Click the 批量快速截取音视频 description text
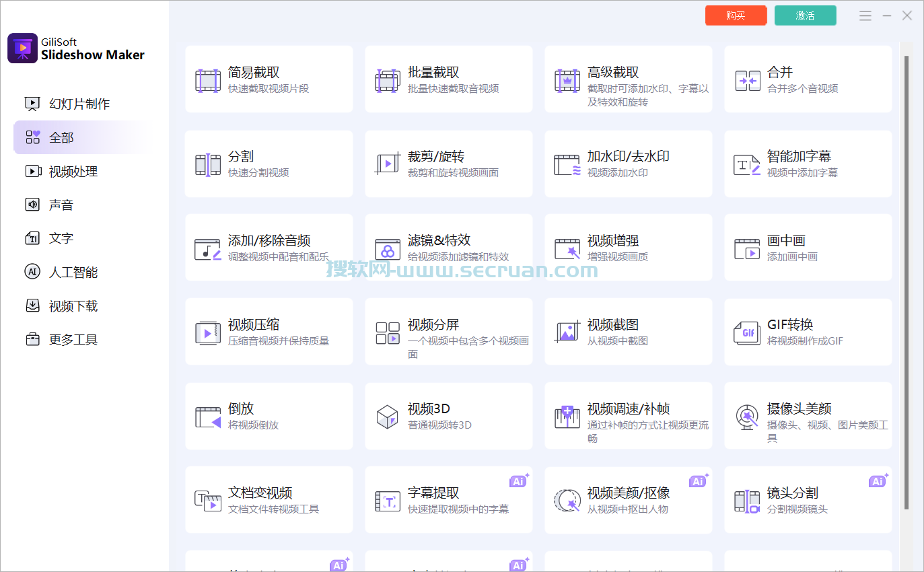Image resolution: width=924 pixels, height=572 pixels. click(454, 88)
